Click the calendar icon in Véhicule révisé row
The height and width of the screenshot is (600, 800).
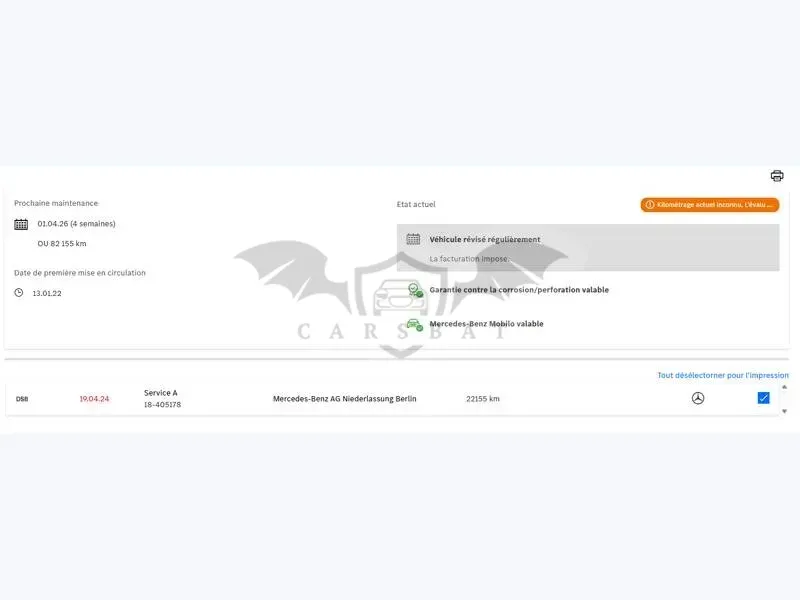(x=413, y=239)
